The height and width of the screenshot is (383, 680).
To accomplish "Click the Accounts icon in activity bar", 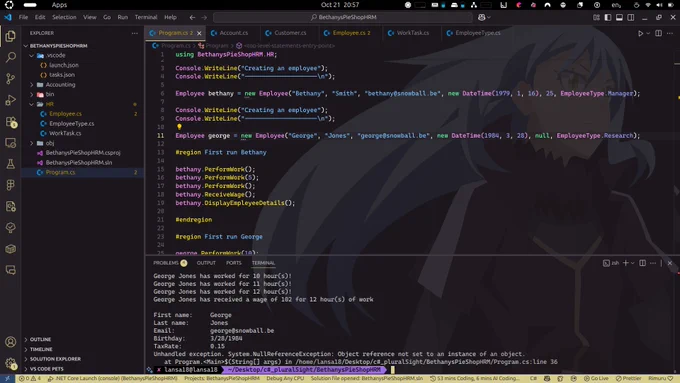I will [10, 342].
